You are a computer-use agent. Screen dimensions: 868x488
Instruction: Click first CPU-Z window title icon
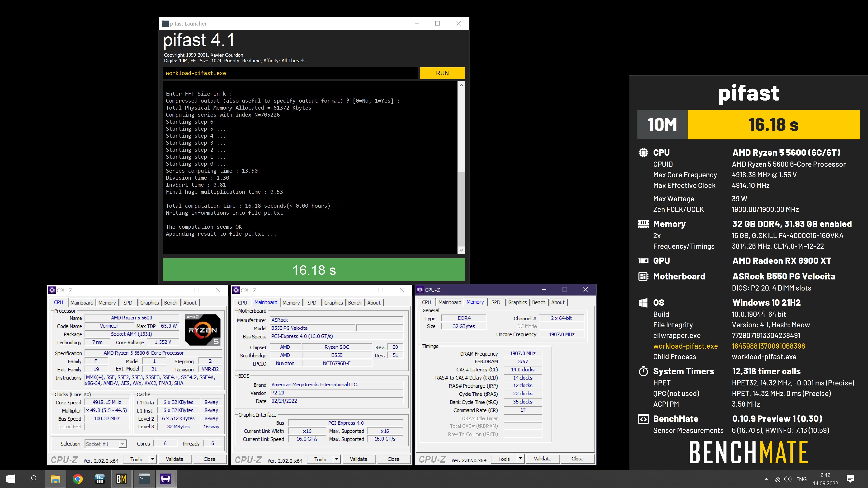(x=52, y=290)
